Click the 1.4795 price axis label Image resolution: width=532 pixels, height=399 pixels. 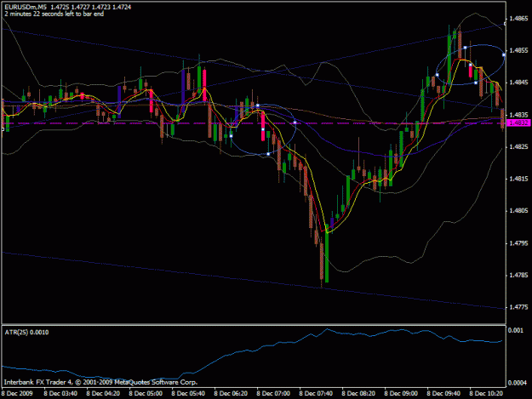pos(518,243)
